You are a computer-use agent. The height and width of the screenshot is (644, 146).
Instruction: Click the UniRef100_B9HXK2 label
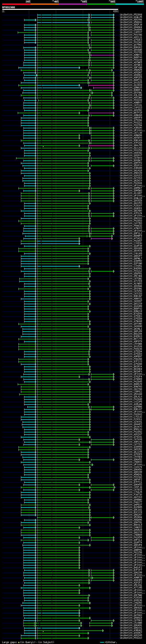[131, 48]
